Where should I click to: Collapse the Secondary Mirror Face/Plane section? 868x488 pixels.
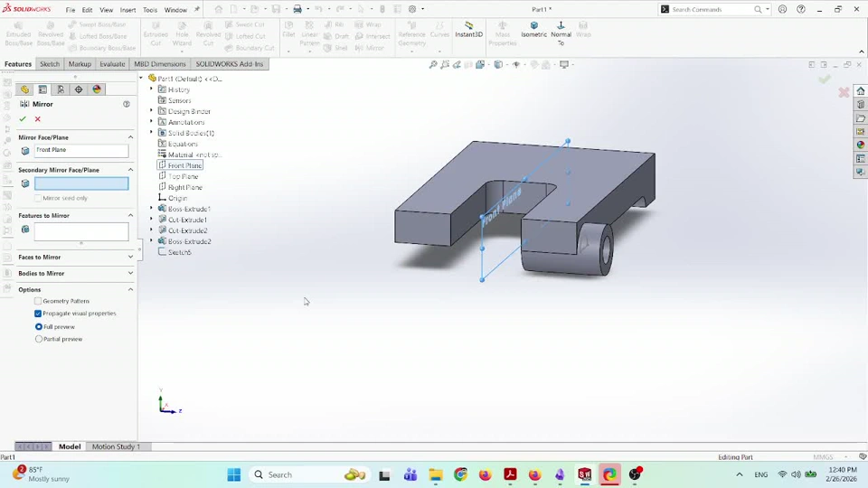[130, 170]
